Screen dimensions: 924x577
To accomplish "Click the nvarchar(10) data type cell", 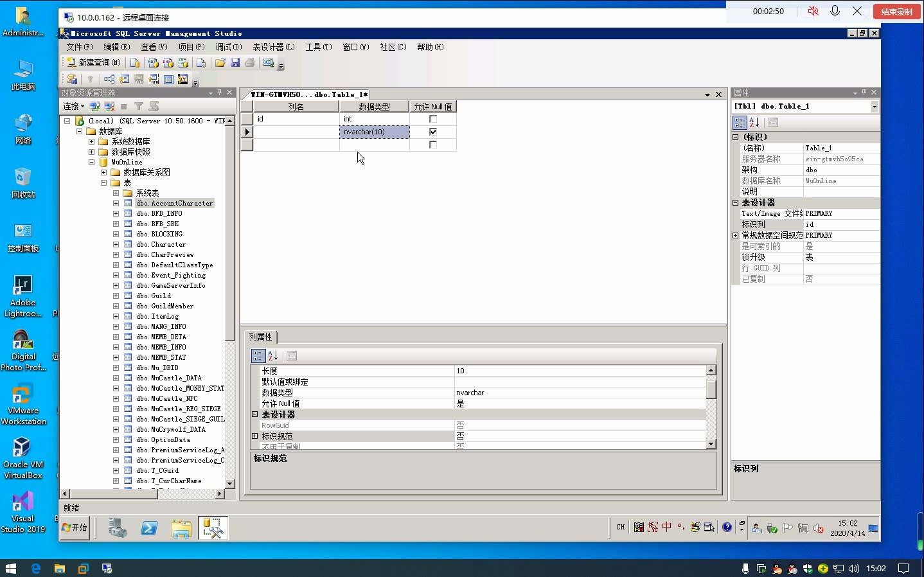I will point(375,132).
